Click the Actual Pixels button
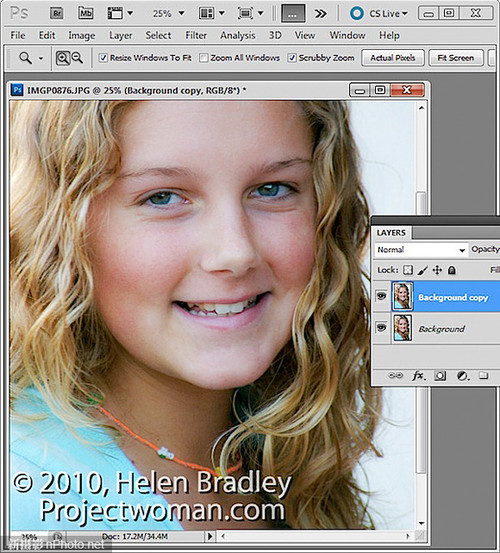This screenshot has height=553, width=500. click(392, 58)
